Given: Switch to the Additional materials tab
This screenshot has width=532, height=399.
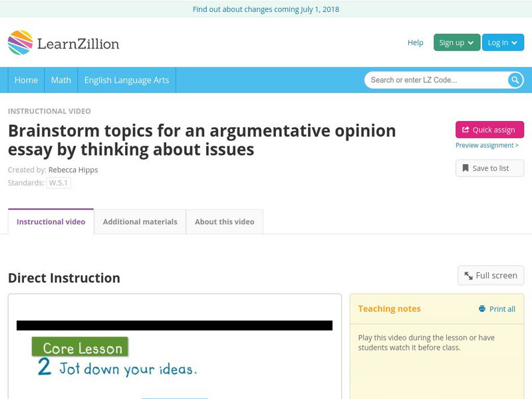Looking at the screenshot, I should pyautogui.click(x=141, y=221).
